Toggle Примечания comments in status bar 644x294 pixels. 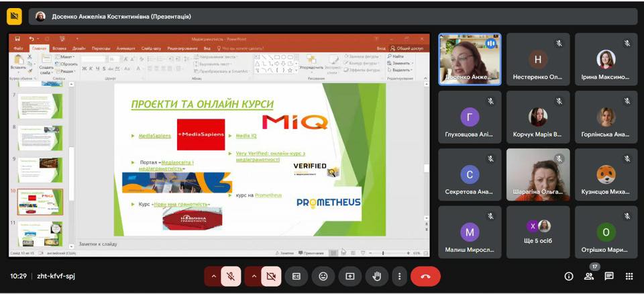click(x=312, y=253)
